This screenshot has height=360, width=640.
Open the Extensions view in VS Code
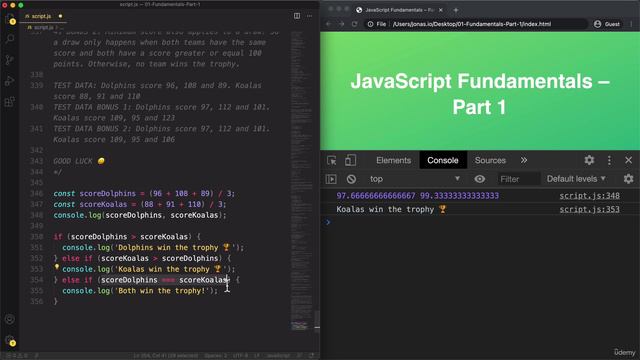point(10,102)
